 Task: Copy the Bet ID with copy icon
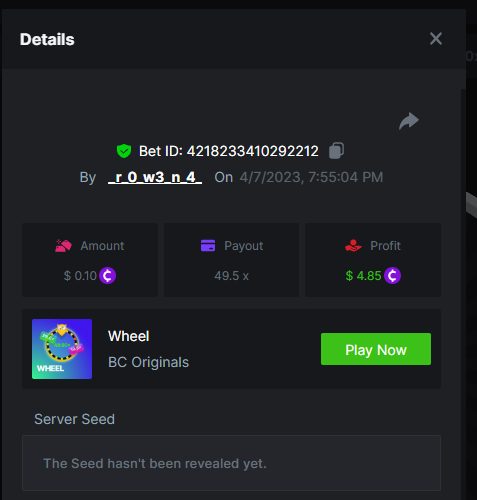[x=336, y=151]
